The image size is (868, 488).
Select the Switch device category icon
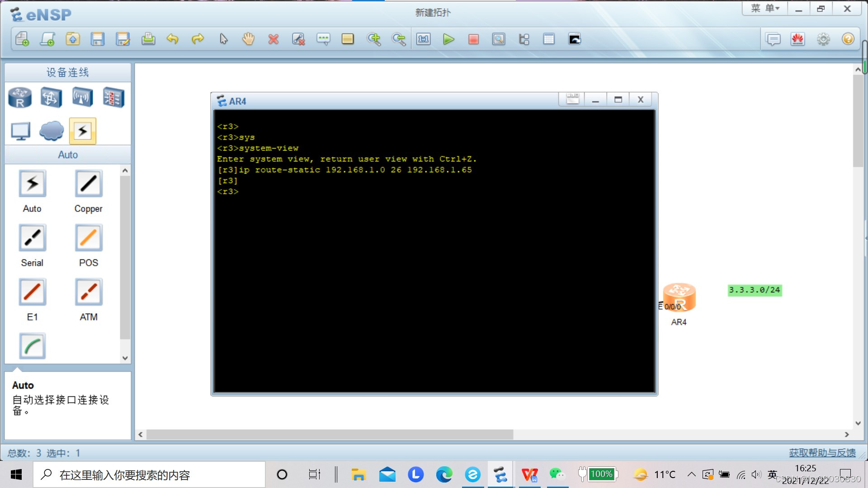coord(51,98)
